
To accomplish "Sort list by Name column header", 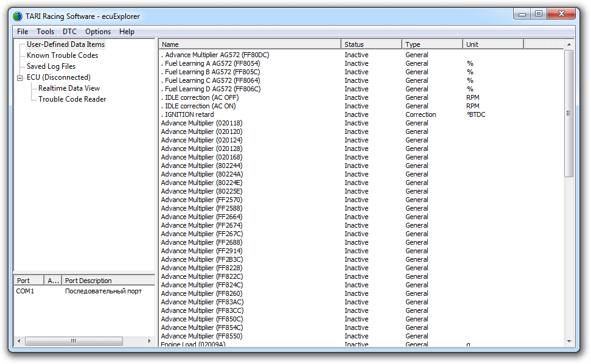I will pyautogui.click(x=250, y=44).
